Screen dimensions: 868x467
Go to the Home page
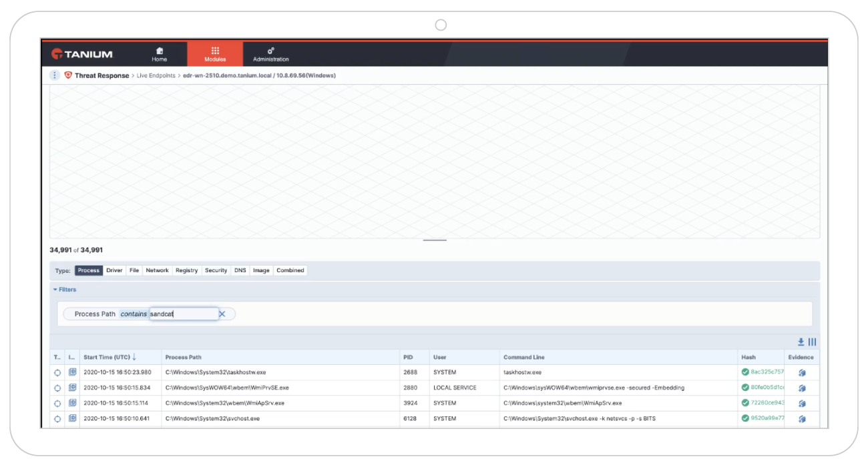click(159, 54)
